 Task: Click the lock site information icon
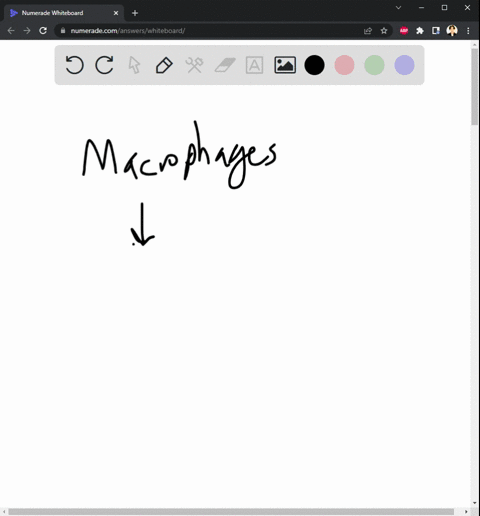[63, 31]
